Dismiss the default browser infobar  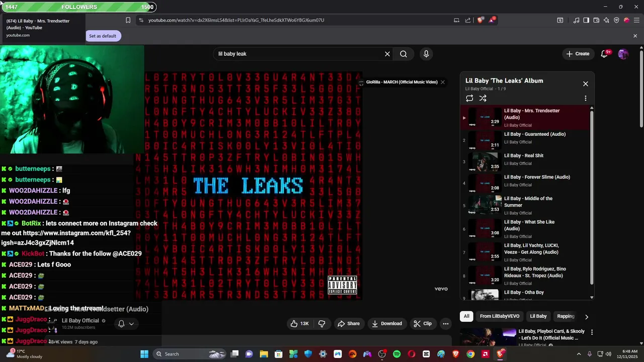(635, 36)
